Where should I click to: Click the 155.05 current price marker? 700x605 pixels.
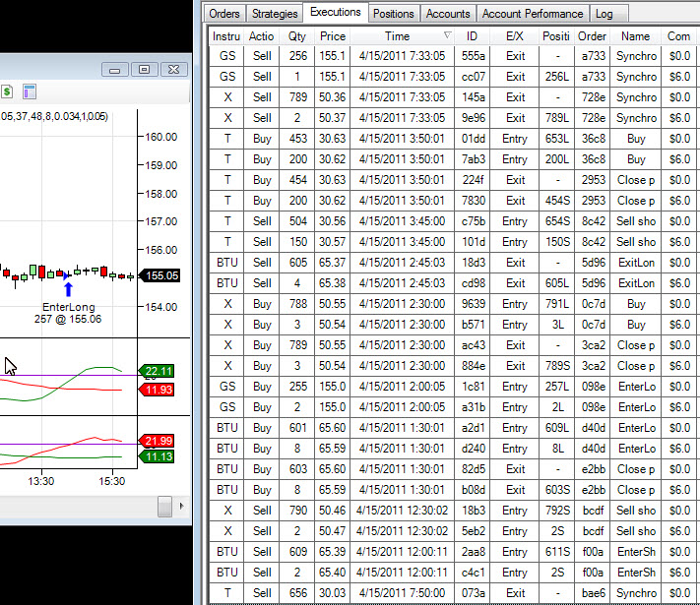[x=161, y=275]
